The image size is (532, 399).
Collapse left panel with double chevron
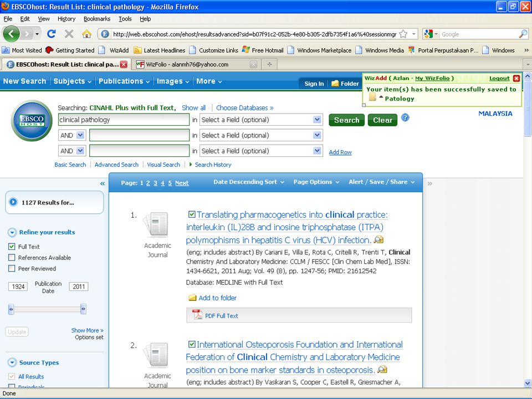click(103, 183)
